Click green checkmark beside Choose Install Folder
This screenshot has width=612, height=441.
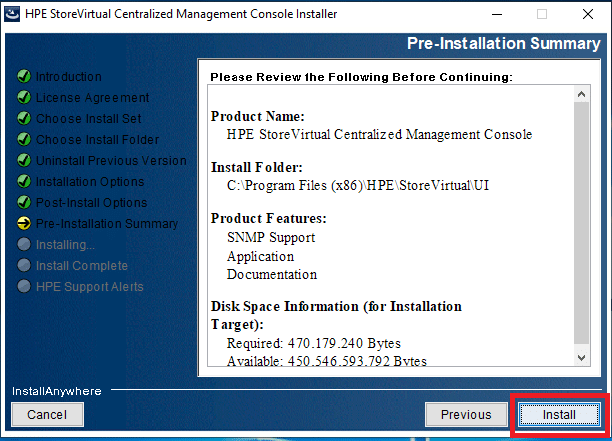pyautogui.click(x=24, y=139)
